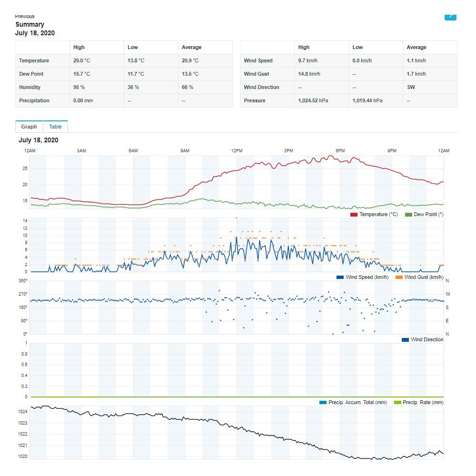Screen dimensions: 476x476
Task: Click the green Dew Point legend swatch
Action: tap(408, 215)
